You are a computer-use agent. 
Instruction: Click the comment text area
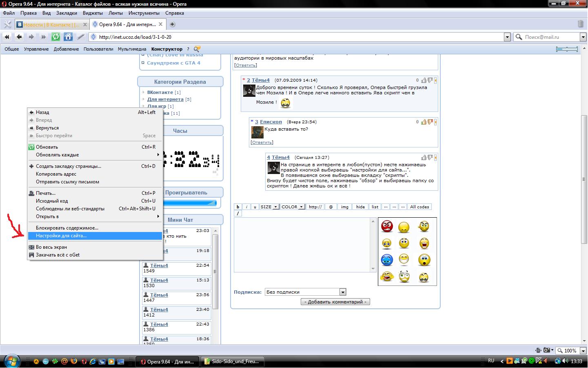pyautogui.click(x=302, y=245)
